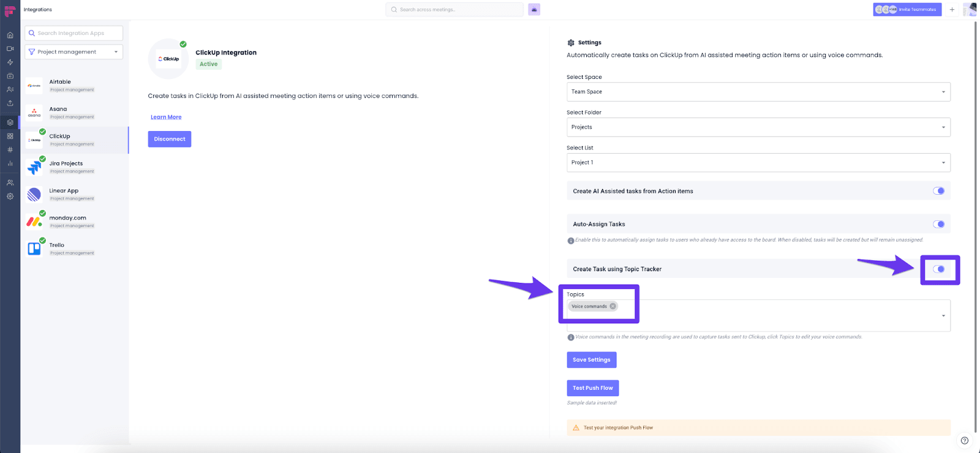Click the info icon under Auto-Assign Tasks
980x453 pixels.
(571, 241)
